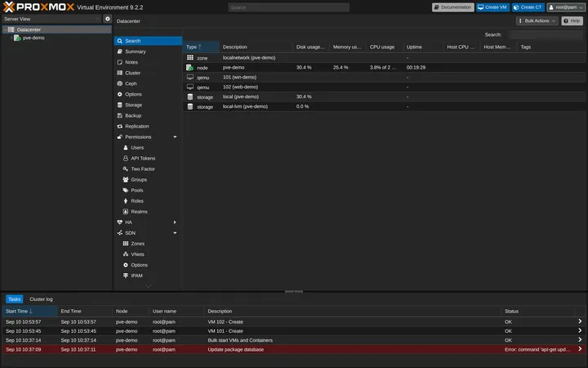This screenshot has width=588, height=368.
Task: Expand the pve-demo tree node
Action: point(11,38)
